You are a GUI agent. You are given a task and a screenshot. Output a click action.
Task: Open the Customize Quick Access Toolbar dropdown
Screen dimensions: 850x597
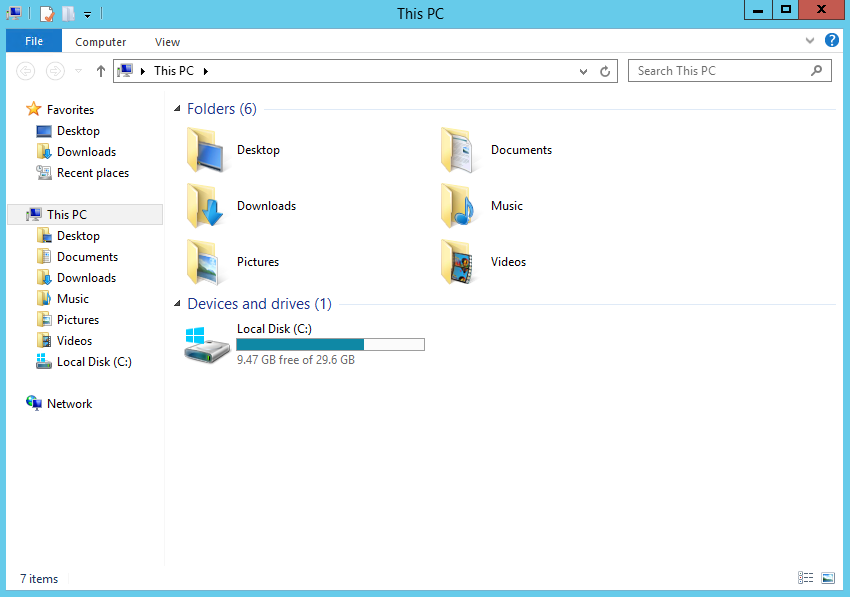click(87, 15)
